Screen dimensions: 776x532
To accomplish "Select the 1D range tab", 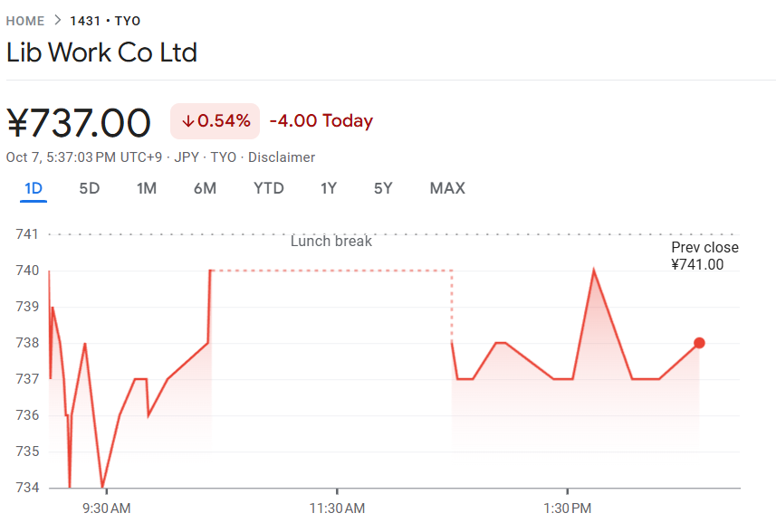I will click(x=34, y=188).
